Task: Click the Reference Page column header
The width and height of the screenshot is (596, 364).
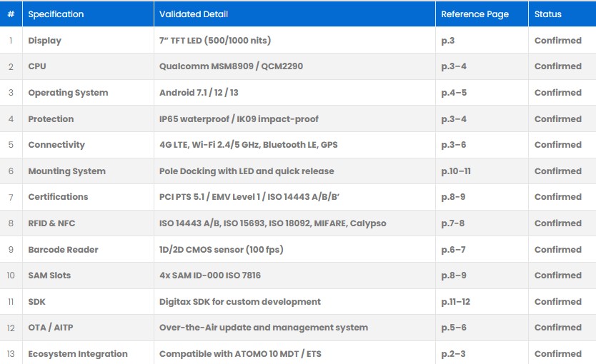Action: [475, 14]
